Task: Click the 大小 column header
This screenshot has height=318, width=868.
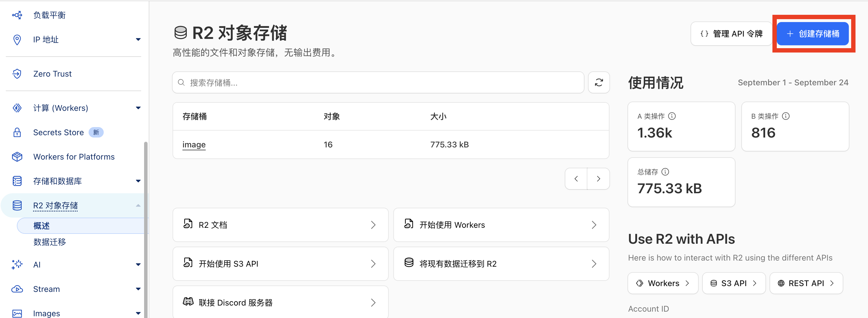Action: (438, 117)
